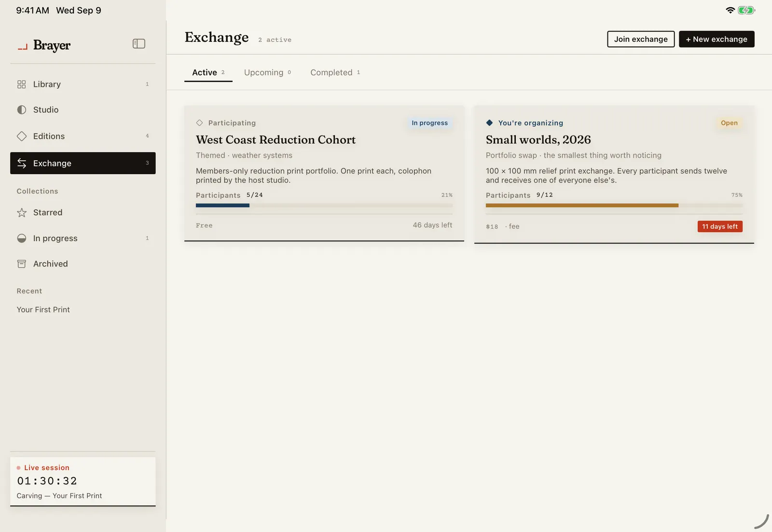
Task: Click the Archived collection label
Action: tap(51, 264)
